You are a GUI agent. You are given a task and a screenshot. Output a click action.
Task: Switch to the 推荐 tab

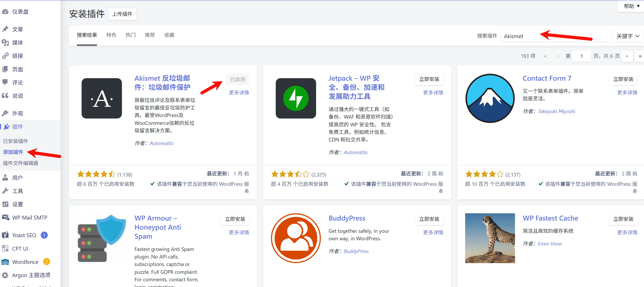150,35
